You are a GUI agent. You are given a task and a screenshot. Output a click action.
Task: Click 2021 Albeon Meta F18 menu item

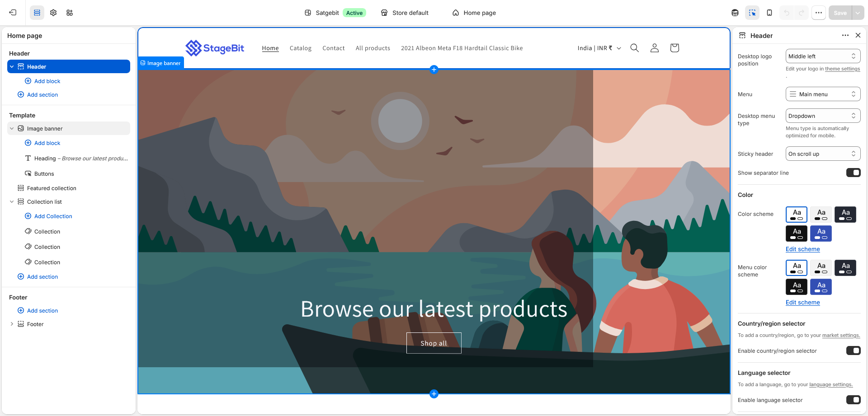(x=462, y=48)
